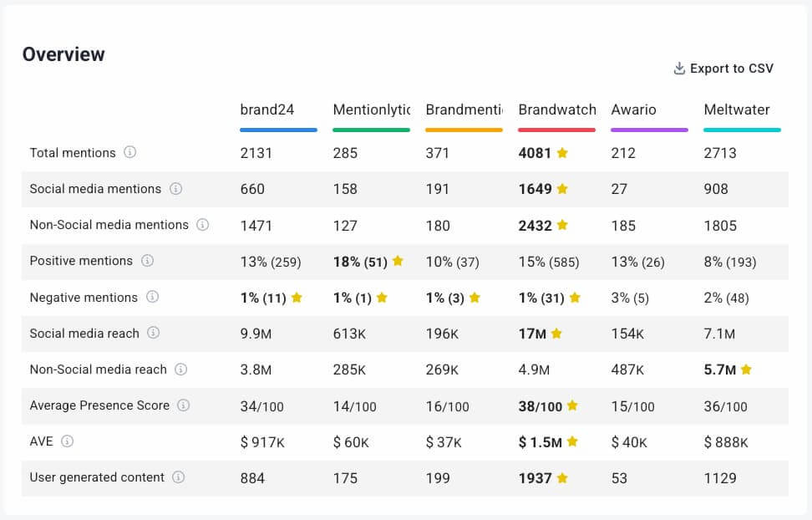Click the Meltwater column header

[x=737, y=110]
